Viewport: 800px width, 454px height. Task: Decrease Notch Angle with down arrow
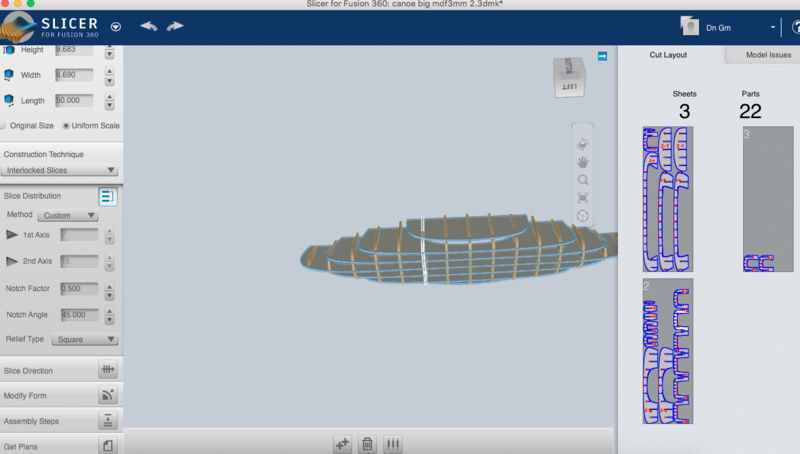point(109,320)
